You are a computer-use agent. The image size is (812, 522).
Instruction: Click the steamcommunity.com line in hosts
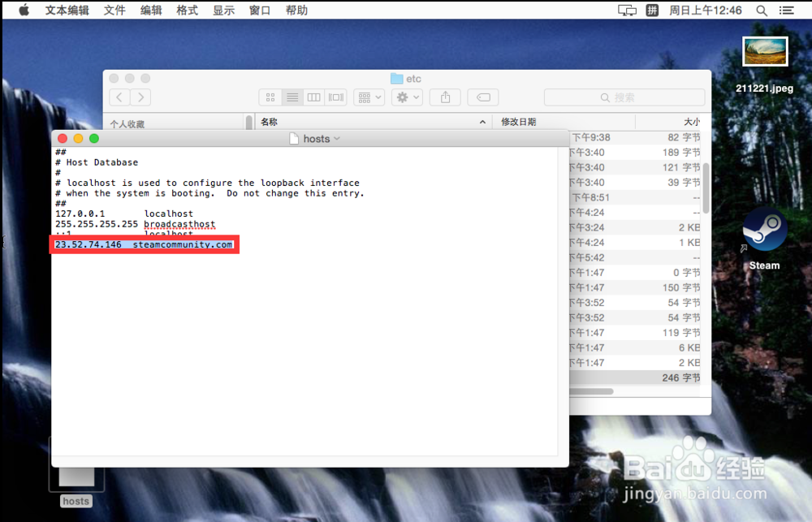pos(144,244)
